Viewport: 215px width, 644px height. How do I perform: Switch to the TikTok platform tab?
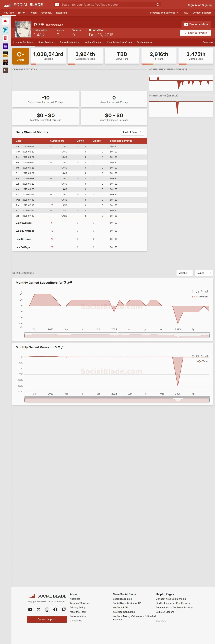[21, 13]
